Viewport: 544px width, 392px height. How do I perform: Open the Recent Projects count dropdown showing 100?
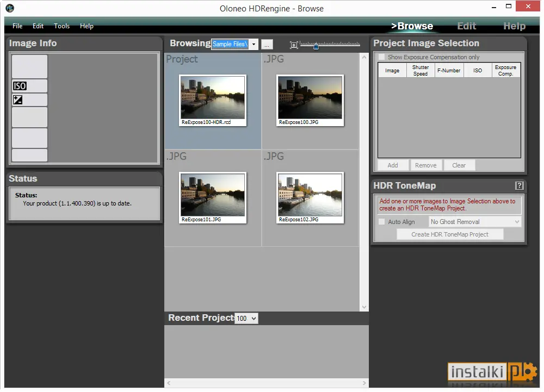tap(246, 318)
